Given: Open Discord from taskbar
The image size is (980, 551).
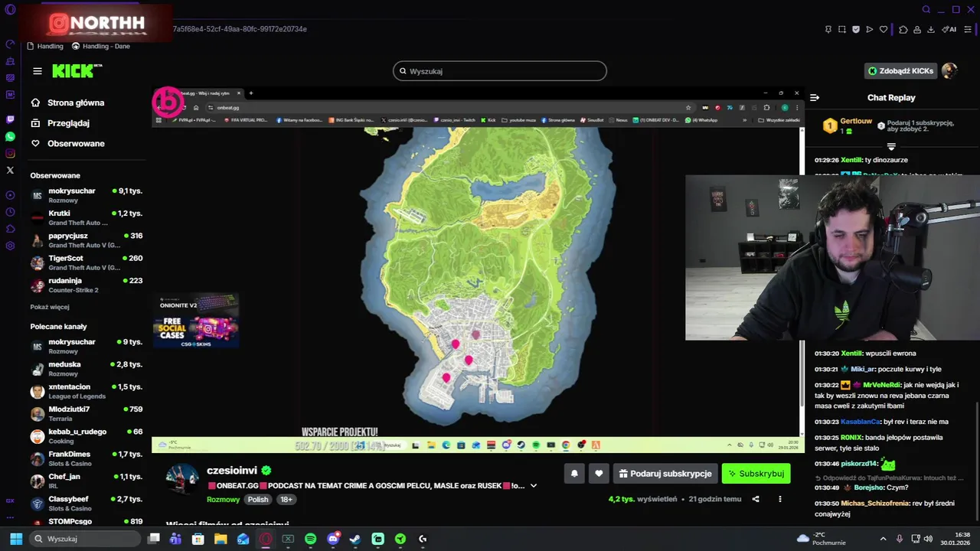Looking at the screenshot, I should pos(333,539).
